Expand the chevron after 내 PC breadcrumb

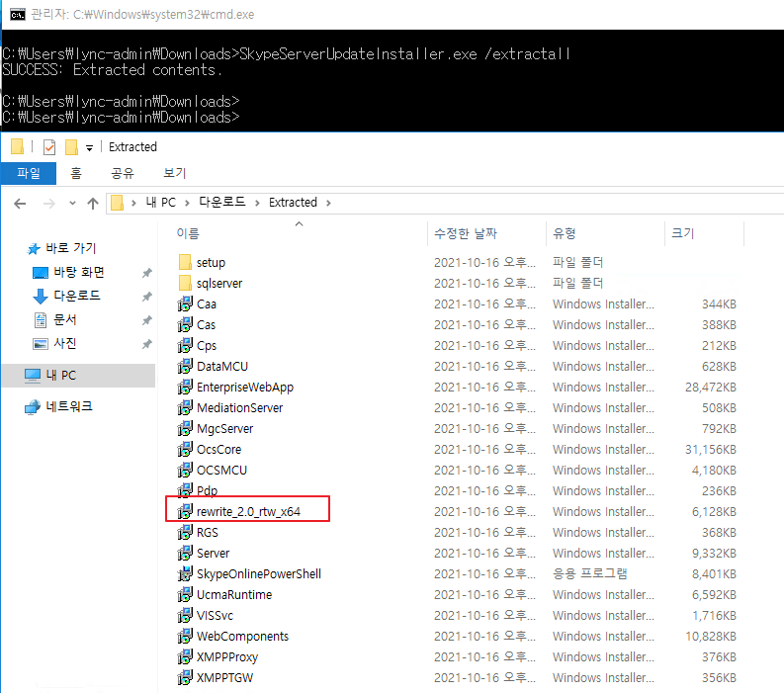point(187,203)
